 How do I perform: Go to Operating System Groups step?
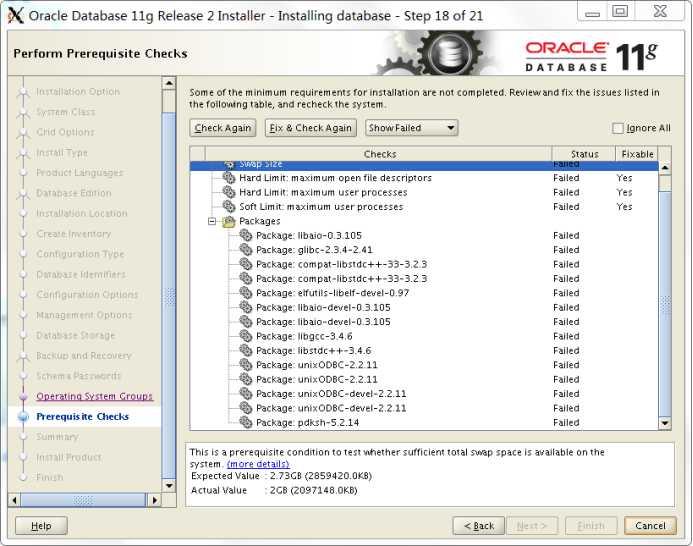coord(95,397)
